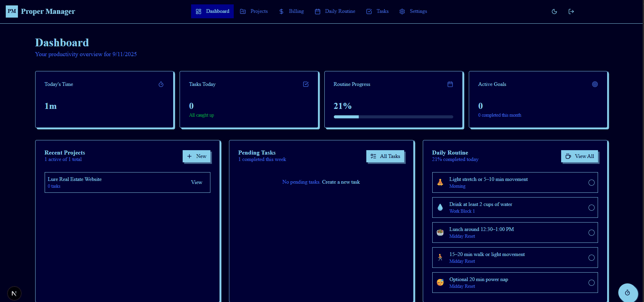Click stopwatch icon in Today's Time card
Screen dimensions: 644x302
161,85
